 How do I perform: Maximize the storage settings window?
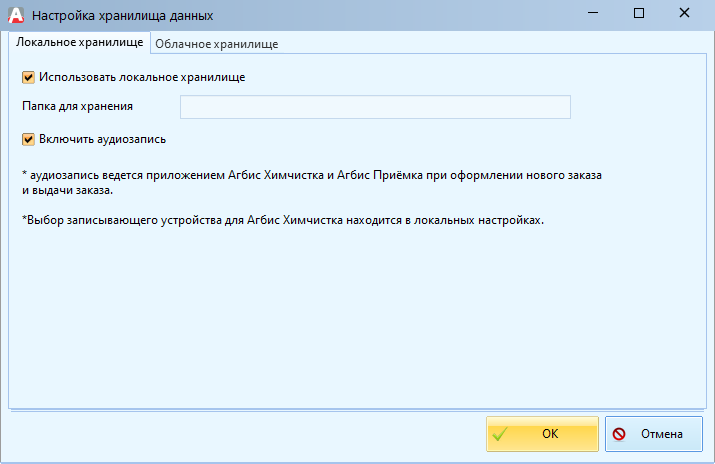click(639, 15)
